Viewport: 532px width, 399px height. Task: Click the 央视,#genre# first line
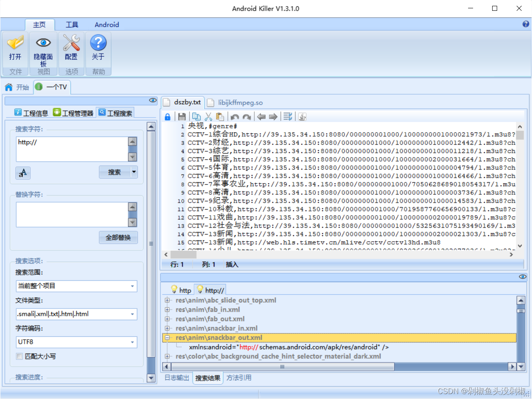(212, 126)
